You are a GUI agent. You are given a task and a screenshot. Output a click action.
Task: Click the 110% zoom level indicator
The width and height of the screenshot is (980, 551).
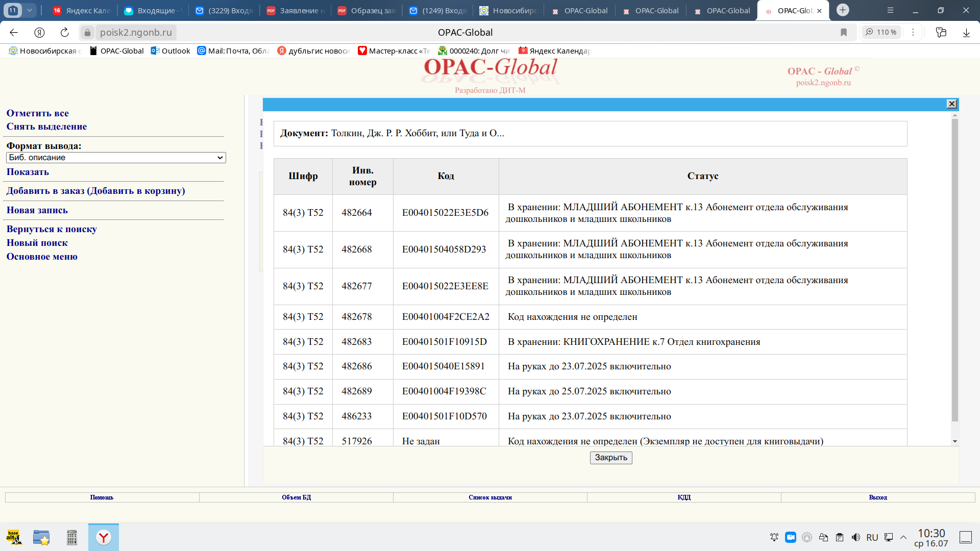[x=881, y=33]
